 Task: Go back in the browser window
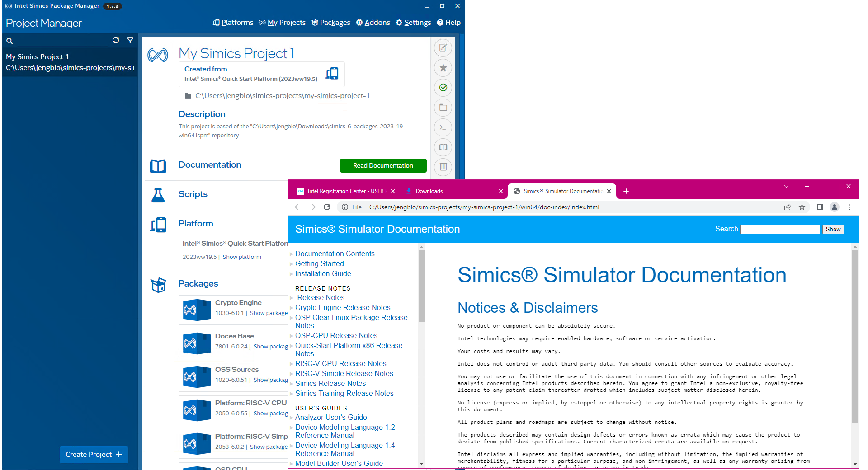point(298,207)
